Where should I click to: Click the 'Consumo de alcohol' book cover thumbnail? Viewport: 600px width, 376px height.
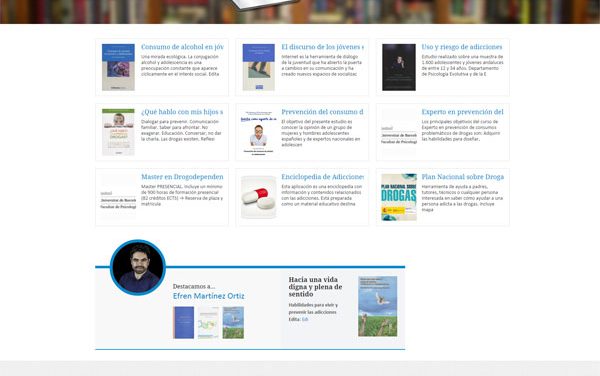click(x=118, y=67)
